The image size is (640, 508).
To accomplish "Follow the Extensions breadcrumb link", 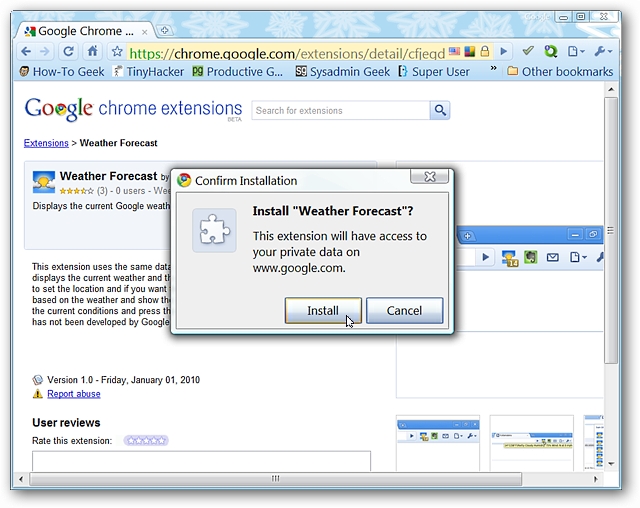I will click(46, 143).
